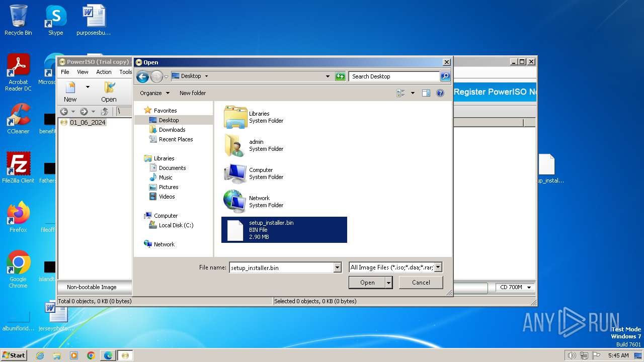Open PowerISO Action menu
This screenshot has width=644, height=362.
tap(104, 72)
